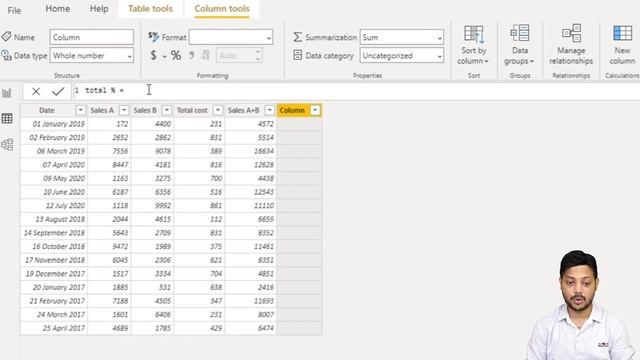Switch to Report view in the sidebar

click(x=7, y=93)
